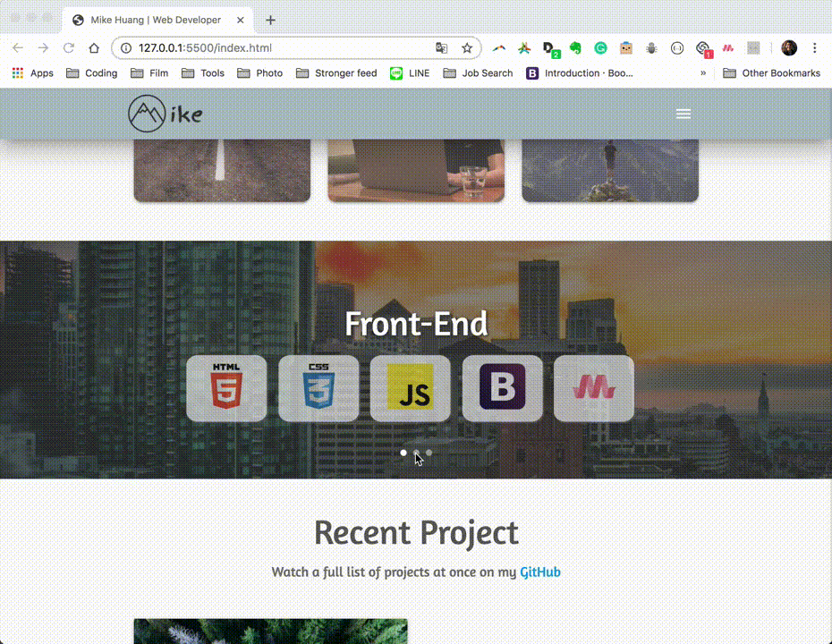Image resolution: width=832 pixels, height=644 pixels.
Task: Open the Stronger feed bookmarks folder
Action: [336, 73]
